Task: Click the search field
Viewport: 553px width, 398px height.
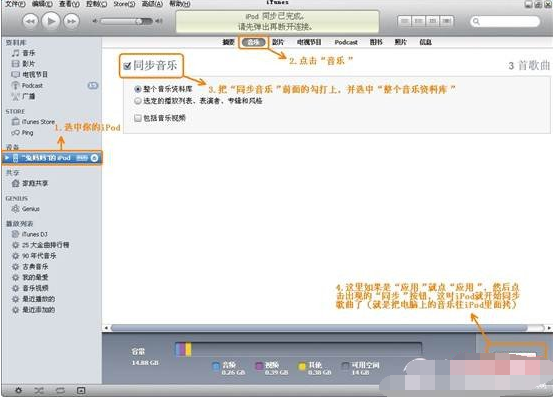Action: tap(505, 22)
